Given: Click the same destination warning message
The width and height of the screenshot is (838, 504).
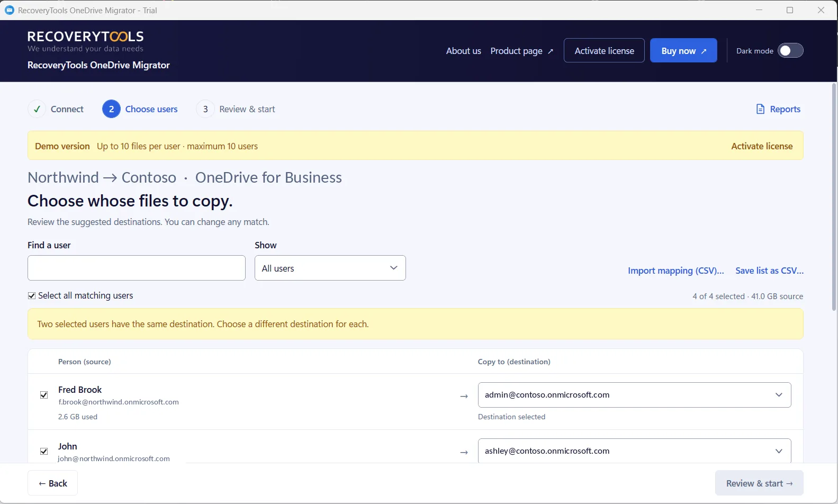Looking at the screenshot, I should point(203,324).
